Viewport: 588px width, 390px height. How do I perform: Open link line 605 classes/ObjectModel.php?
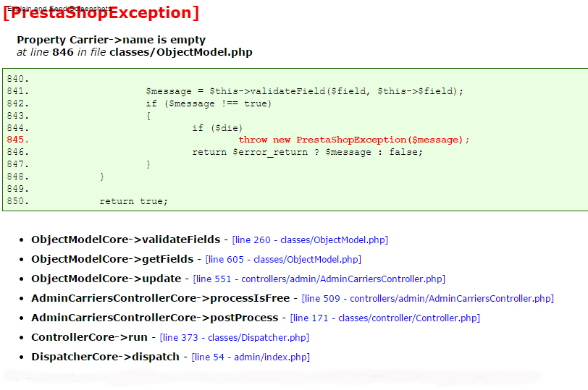(283, 259)
